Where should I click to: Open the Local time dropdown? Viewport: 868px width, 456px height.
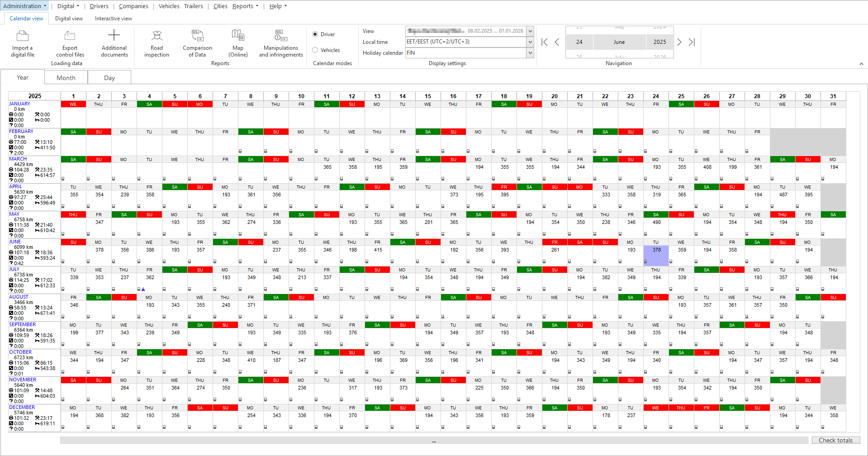530,42
